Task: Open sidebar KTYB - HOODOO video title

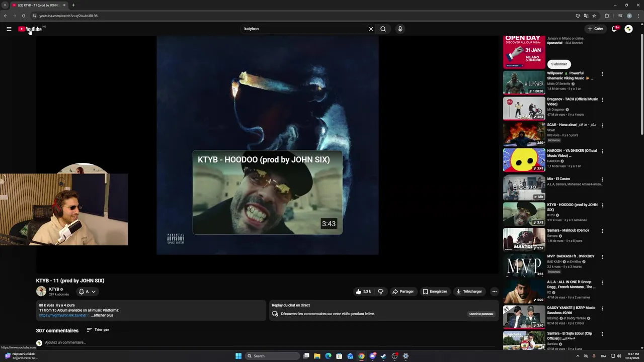Action: (572, 207)
